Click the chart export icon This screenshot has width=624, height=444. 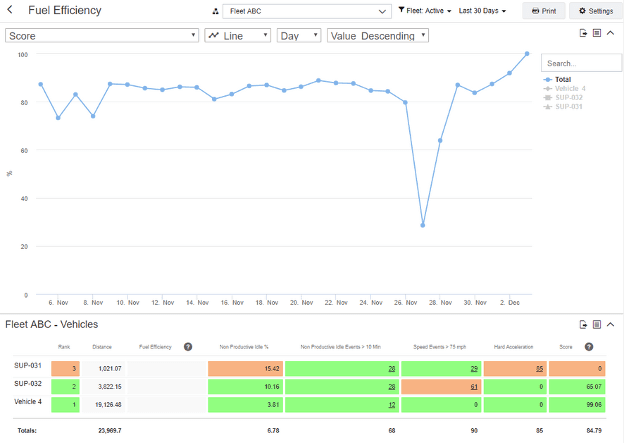point(583,34)
